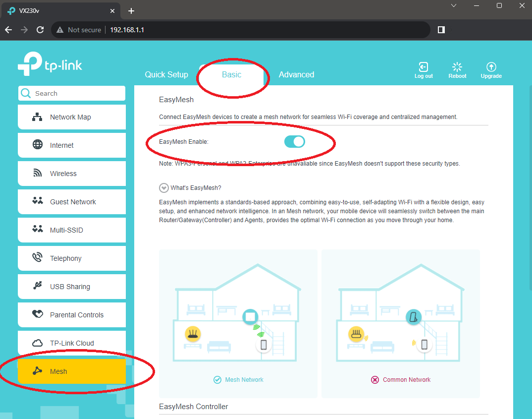
Task: Open Parental Controls from the sidebar
Action: click(x=71, y=315)
